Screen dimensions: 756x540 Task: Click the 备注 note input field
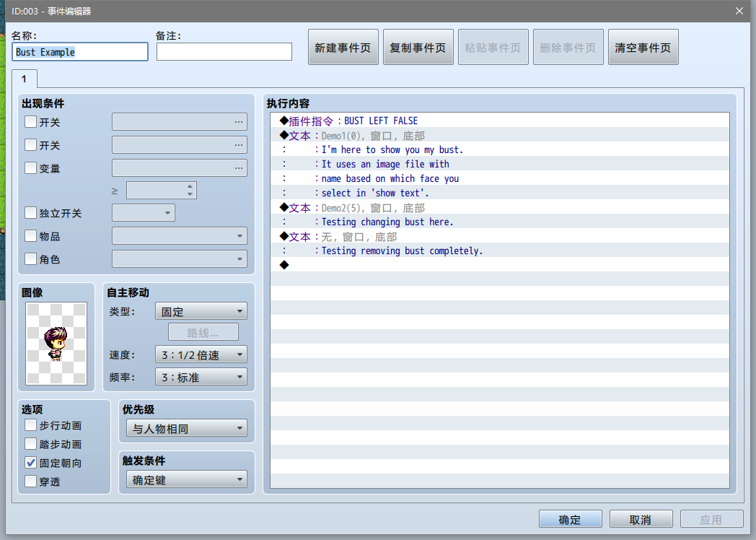point(224,52)
